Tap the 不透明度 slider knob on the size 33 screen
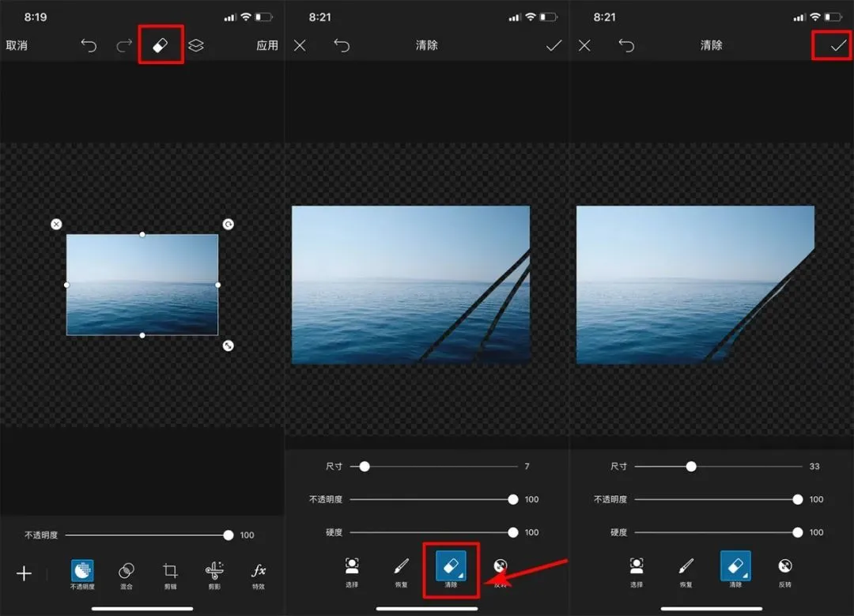 pos(797,500)
